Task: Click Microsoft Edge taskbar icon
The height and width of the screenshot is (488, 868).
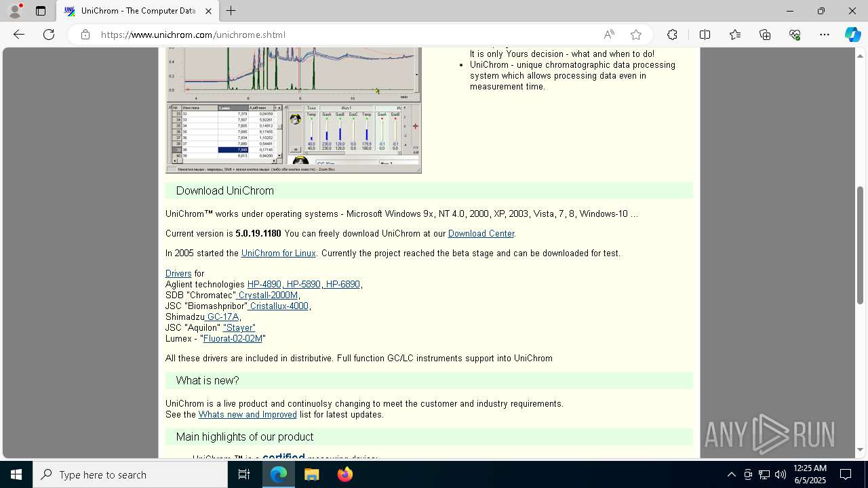Action: 279,474
